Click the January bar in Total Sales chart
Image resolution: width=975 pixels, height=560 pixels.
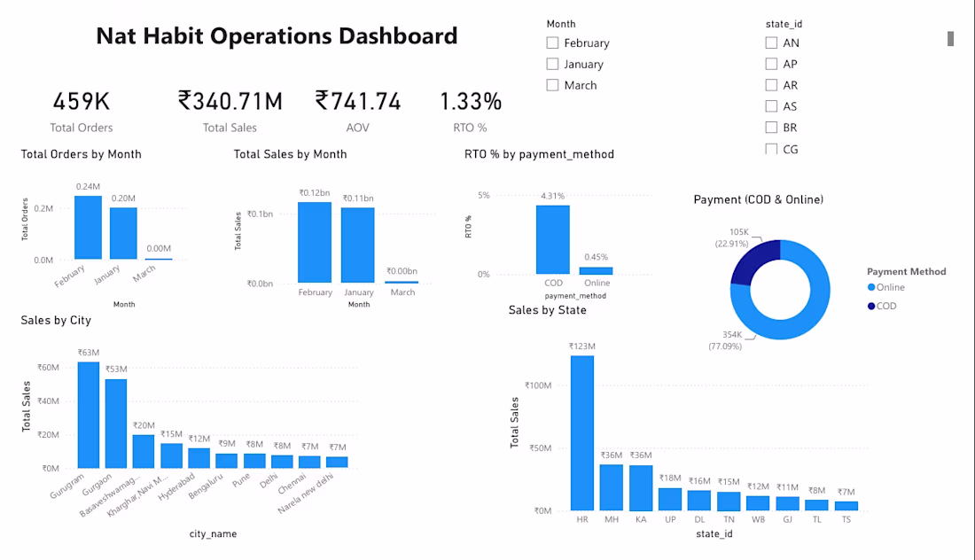[x=358, y=245]
